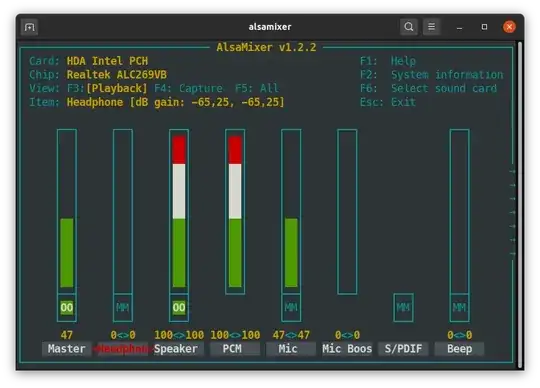The width and height of the screenshot is (540, 388).
Task: Open the terminal hamburger menu
Action: pos(432,27)
